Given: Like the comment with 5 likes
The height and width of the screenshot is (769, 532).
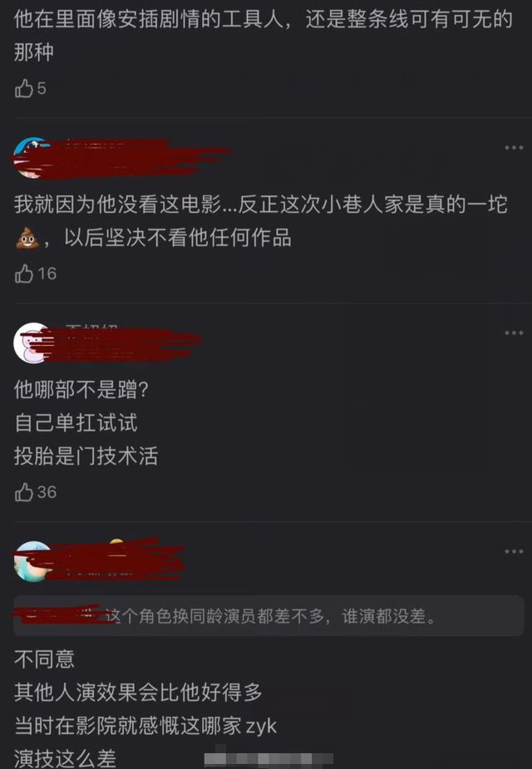Looking at the screenshot, I should click(x=23, y=89).
